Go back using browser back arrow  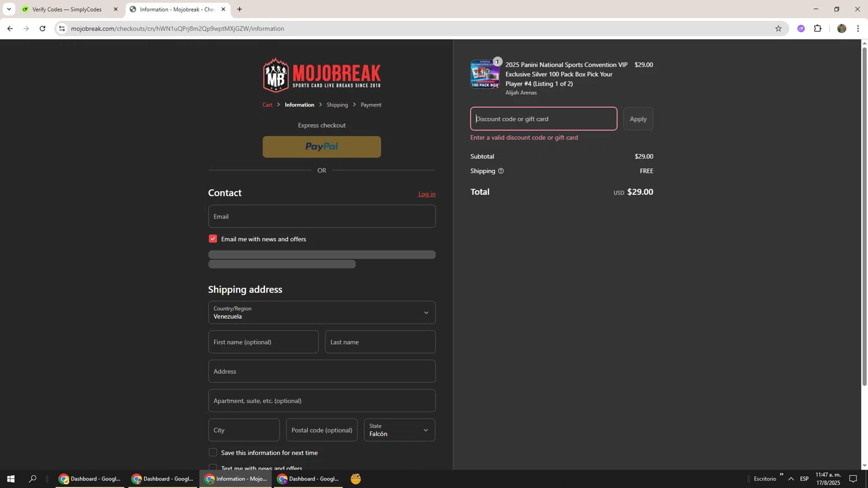coord(10,28)
